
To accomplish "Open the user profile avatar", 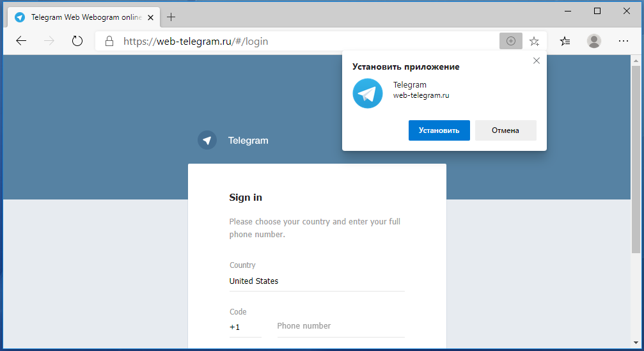I will 594,41.
